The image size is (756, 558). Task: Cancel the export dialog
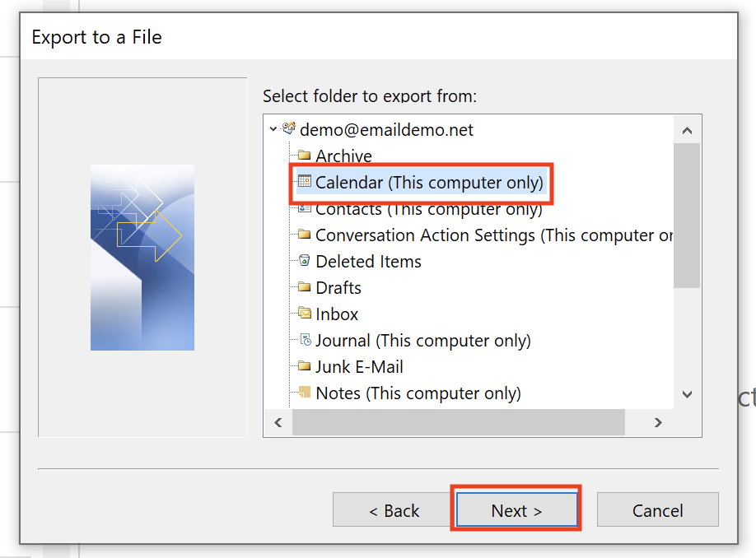(x=658, y=509)
